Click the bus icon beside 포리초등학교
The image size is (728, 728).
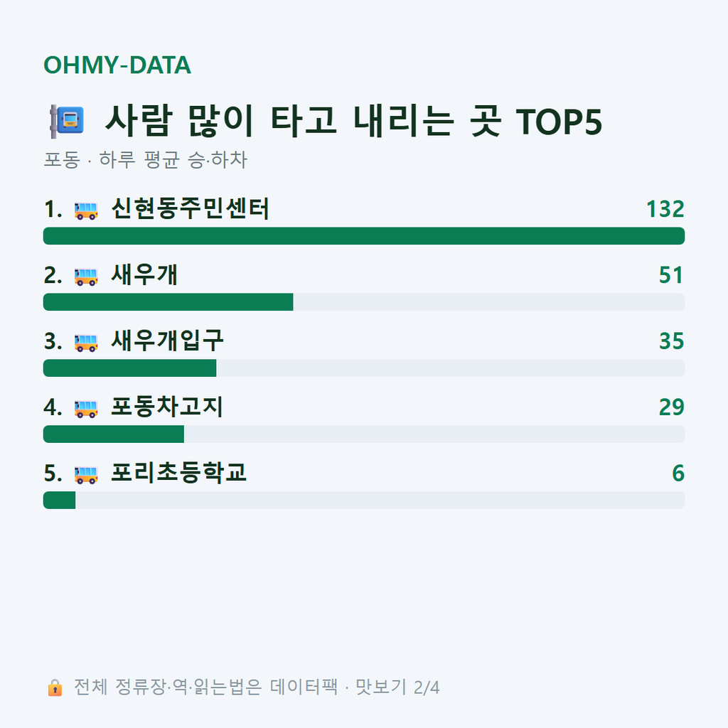pyautogui.click(x=86, y=474)
